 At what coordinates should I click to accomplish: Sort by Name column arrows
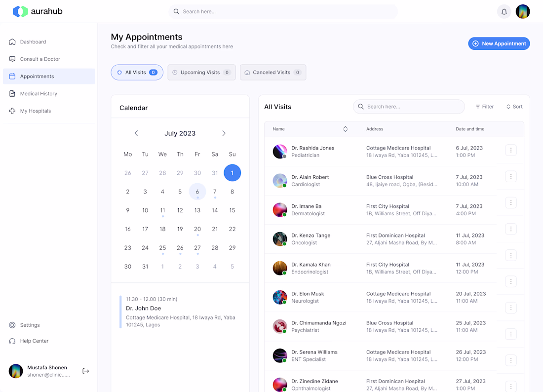(x=345, y=129)
